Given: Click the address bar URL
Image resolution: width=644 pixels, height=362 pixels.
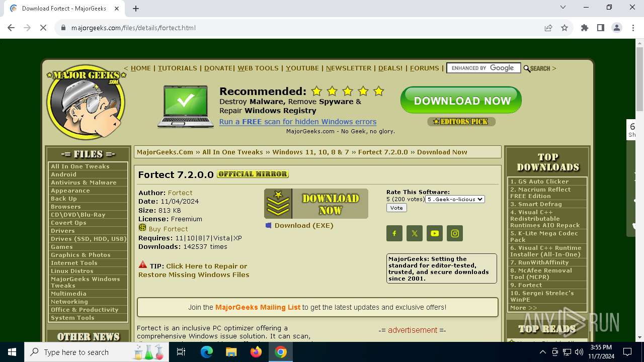Looking at the screenshot, I should click(133, 28).
